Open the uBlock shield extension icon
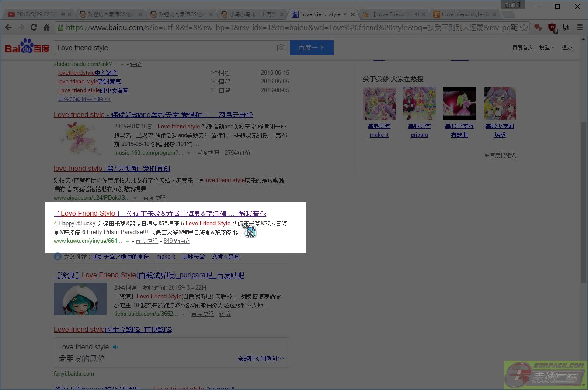 pos(552,28)
